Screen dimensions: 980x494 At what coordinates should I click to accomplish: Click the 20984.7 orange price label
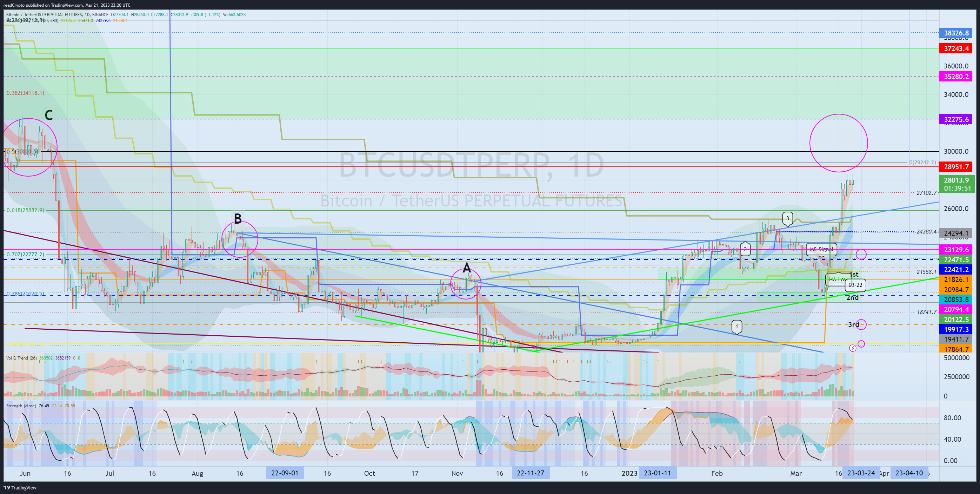[956, 290]
